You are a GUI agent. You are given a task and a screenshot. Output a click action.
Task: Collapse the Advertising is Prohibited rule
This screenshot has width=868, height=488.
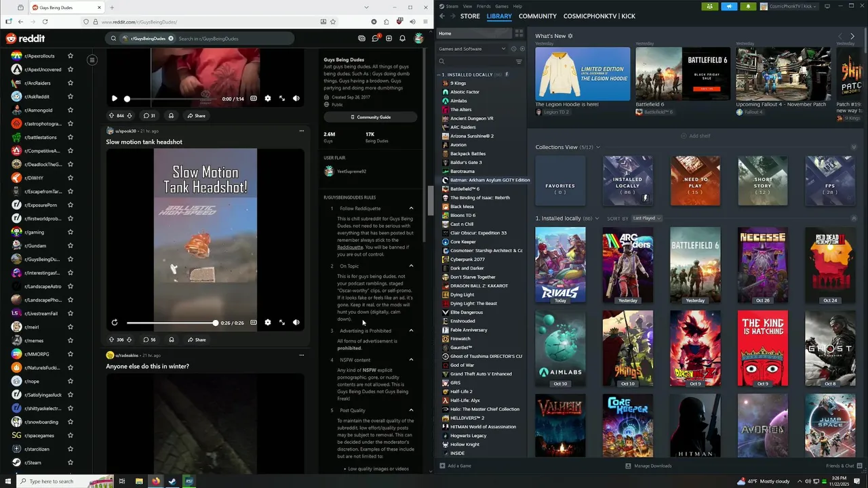coord(411,331)
